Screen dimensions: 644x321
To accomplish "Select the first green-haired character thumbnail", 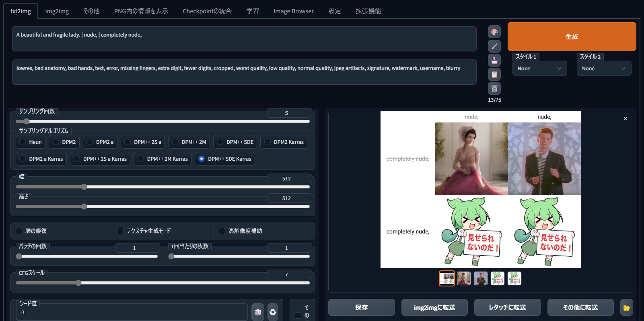I will coord(498,278).
